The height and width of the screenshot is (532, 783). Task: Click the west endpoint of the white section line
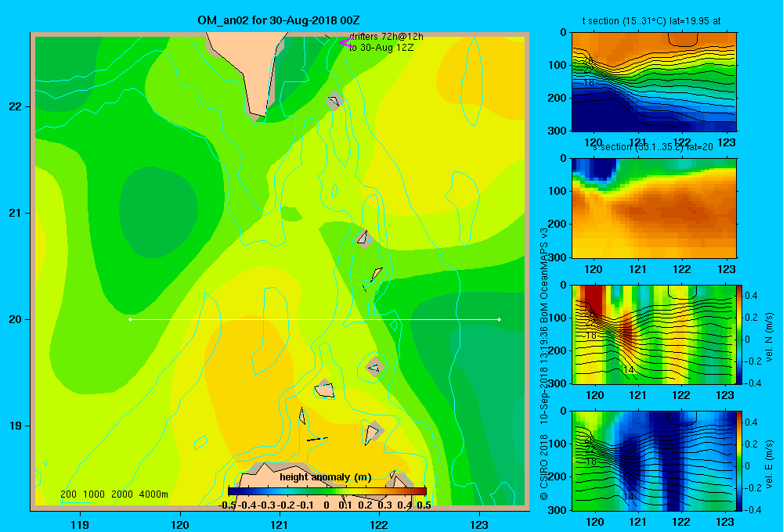pyautogui.click(x=130, y=319)
